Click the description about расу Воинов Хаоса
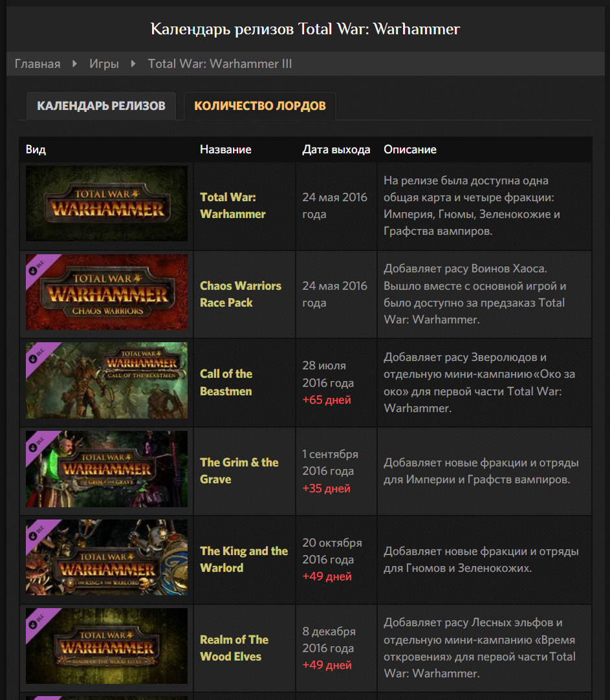Image resolution: width=610 pixels, height=700 pixels. [475, 294]
